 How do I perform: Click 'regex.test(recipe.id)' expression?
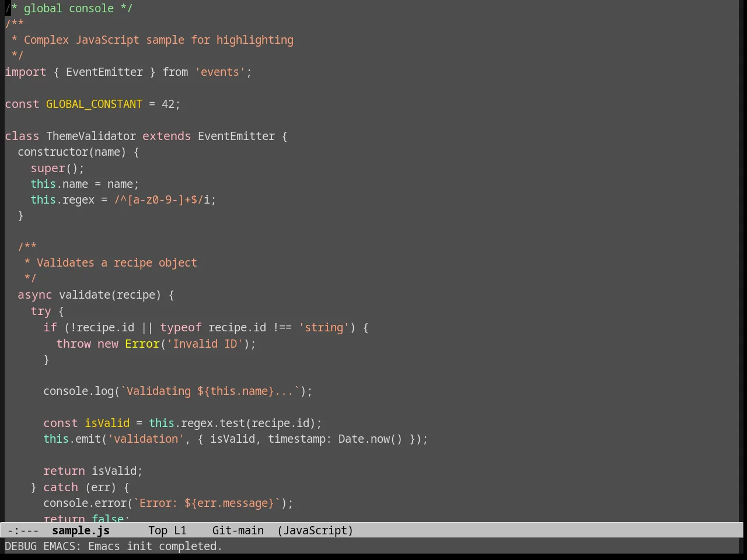(248, 423)
